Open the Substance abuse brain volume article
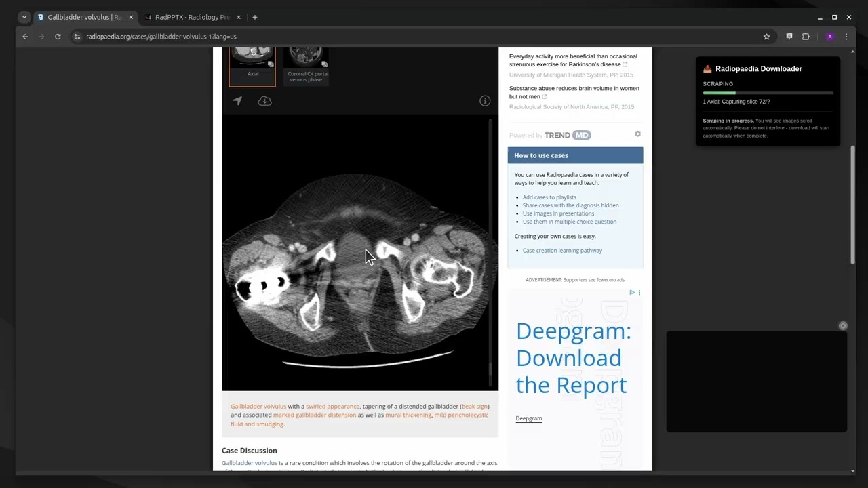The image size is (868, 488). tap(574, 92)
